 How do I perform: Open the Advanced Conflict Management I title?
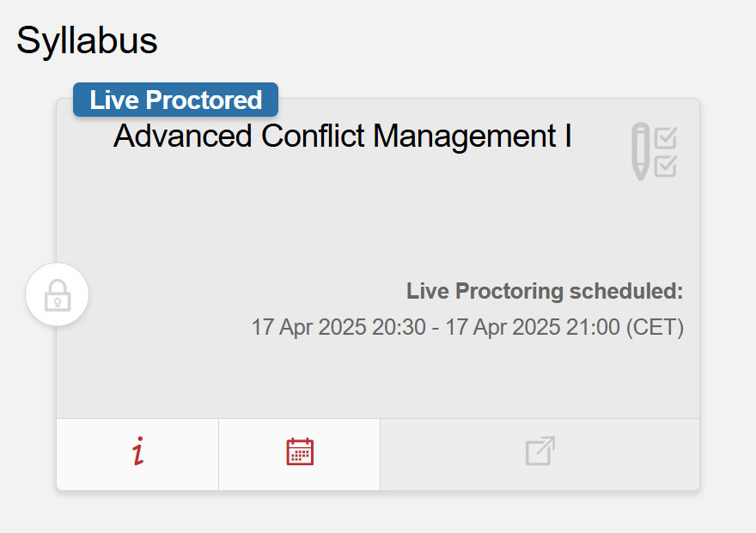pos(343,136)
